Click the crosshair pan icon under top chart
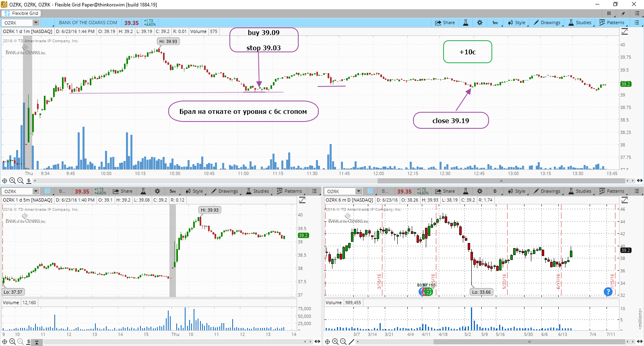This screenshot has height=346, width=644. tap(5, 181)
